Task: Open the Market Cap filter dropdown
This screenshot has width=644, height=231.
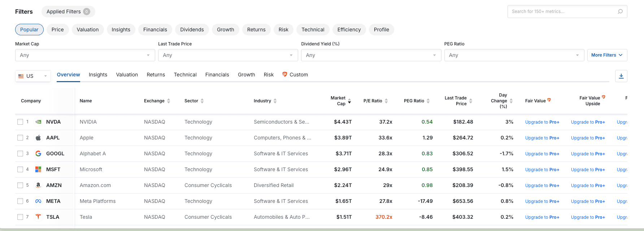Action: pyautogui.click(x=85, y=55)
